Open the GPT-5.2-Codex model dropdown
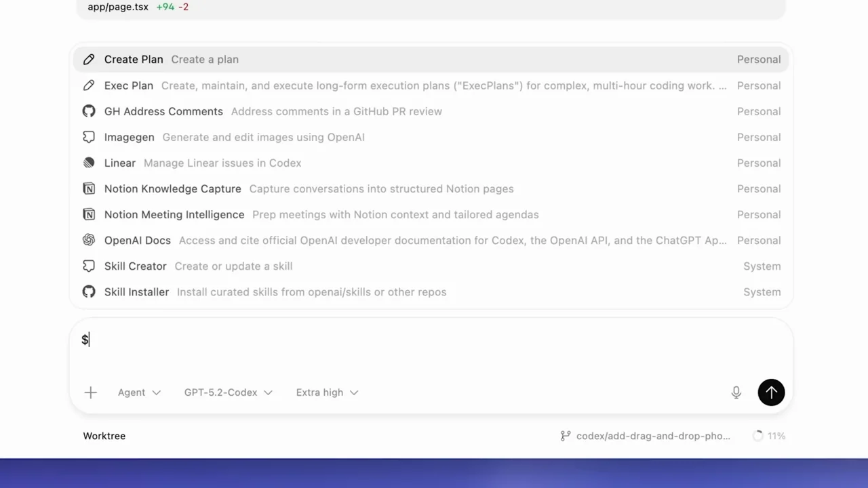The width and height of the screenshot is (868, 488). coord(228,392)
